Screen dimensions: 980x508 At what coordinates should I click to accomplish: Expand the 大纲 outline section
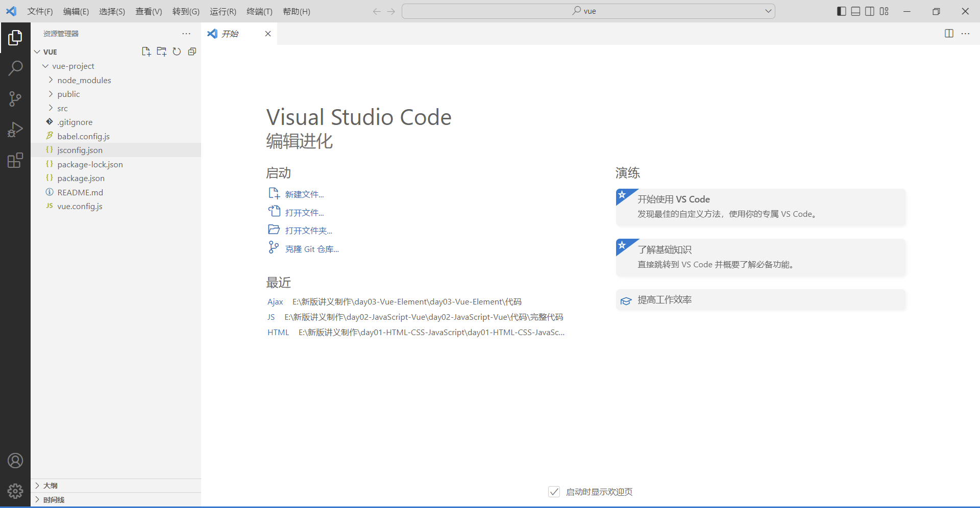click(116, 486)
